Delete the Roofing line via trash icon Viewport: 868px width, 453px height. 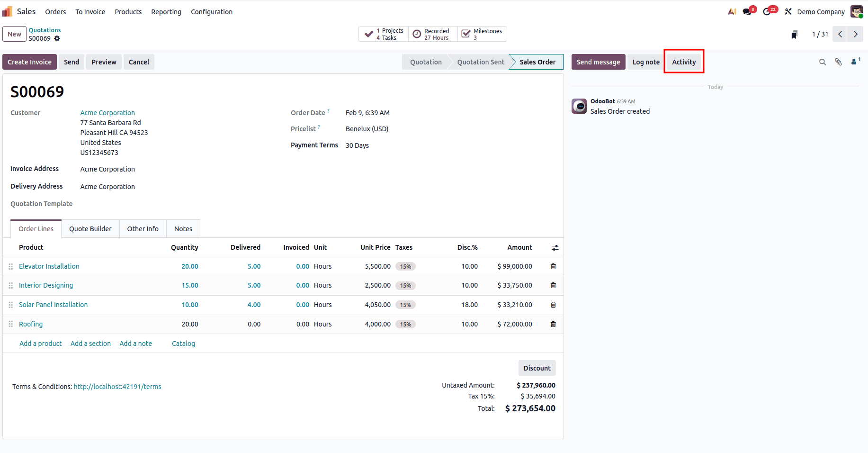point(553,324)
